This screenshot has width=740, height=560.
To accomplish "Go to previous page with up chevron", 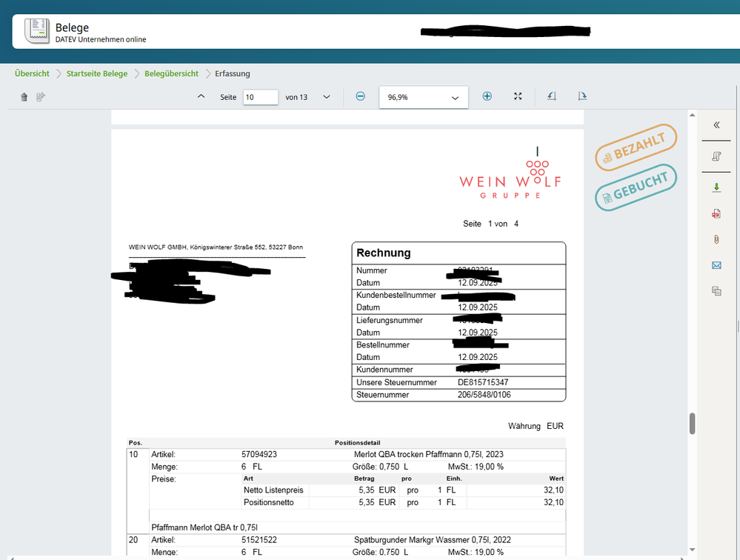I will [201, 96].
